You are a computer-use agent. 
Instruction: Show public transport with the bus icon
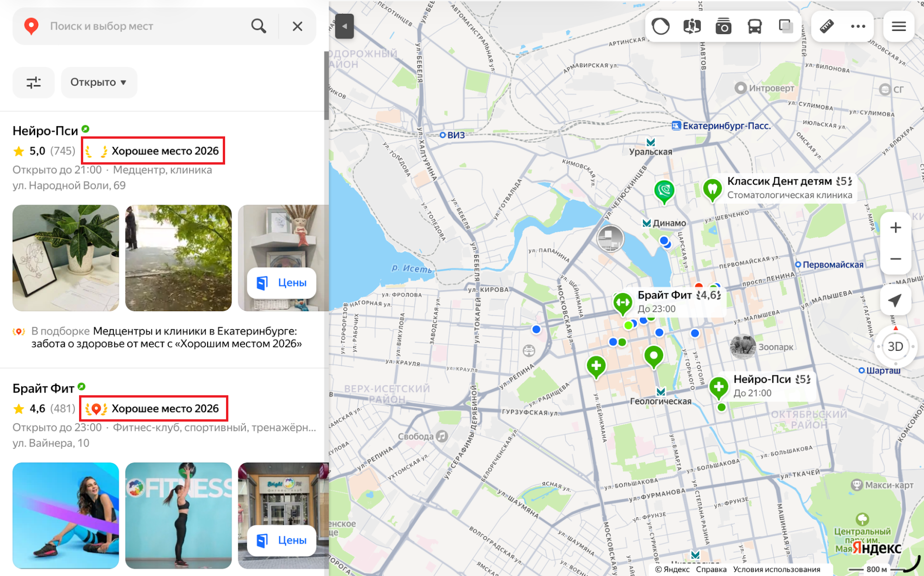point(755,26)
